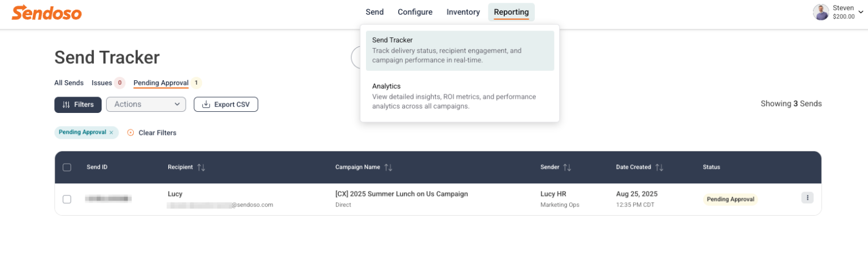Switch to the Pending Approval tab
Image resolution: width=868 pixels, height=262 pixels.
tap(161, 83)
